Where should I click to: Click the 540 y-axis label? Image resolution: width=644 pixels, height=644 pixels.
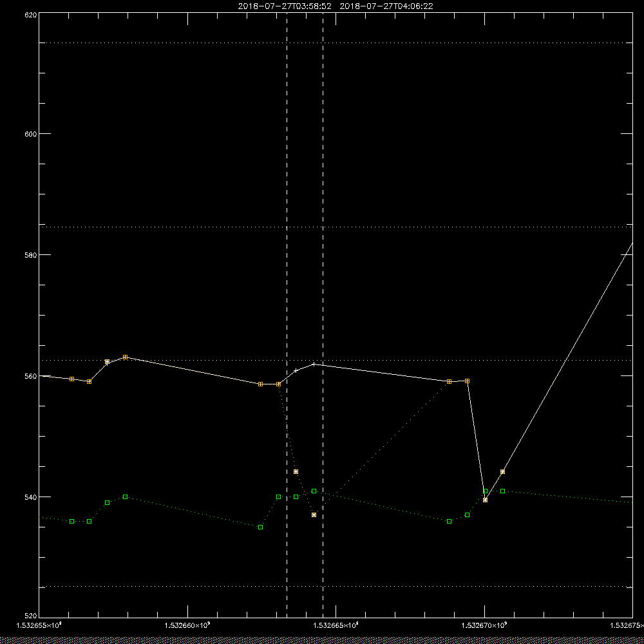pos(31,497)
